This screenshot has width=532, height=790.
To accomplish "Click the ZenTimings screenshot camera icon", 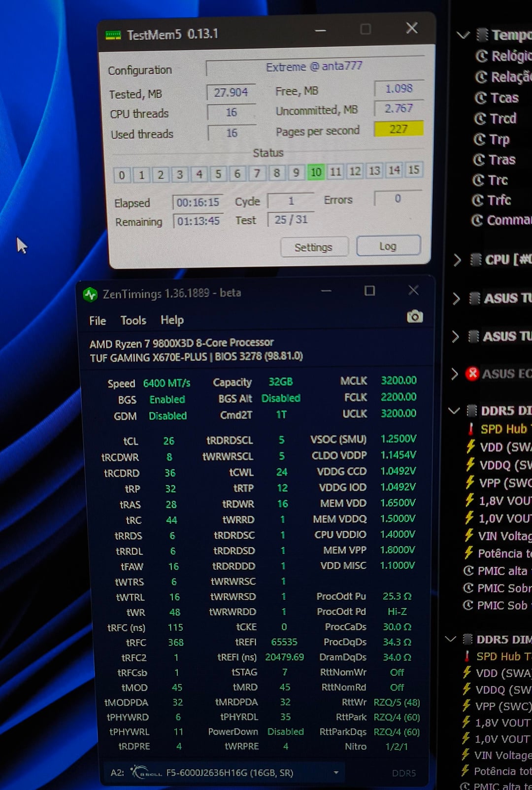I will pyautogui.click(x=415, y=316).
